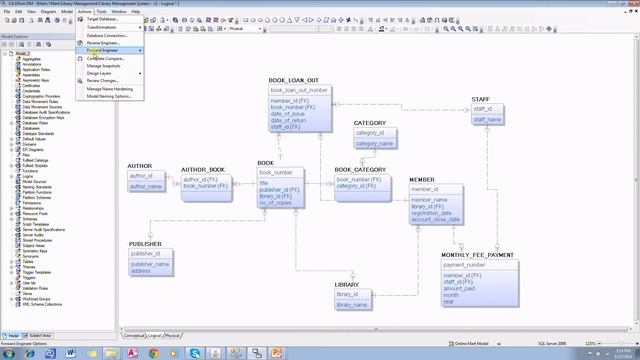Switch to the Physical diagram tab

coord(172,336)
